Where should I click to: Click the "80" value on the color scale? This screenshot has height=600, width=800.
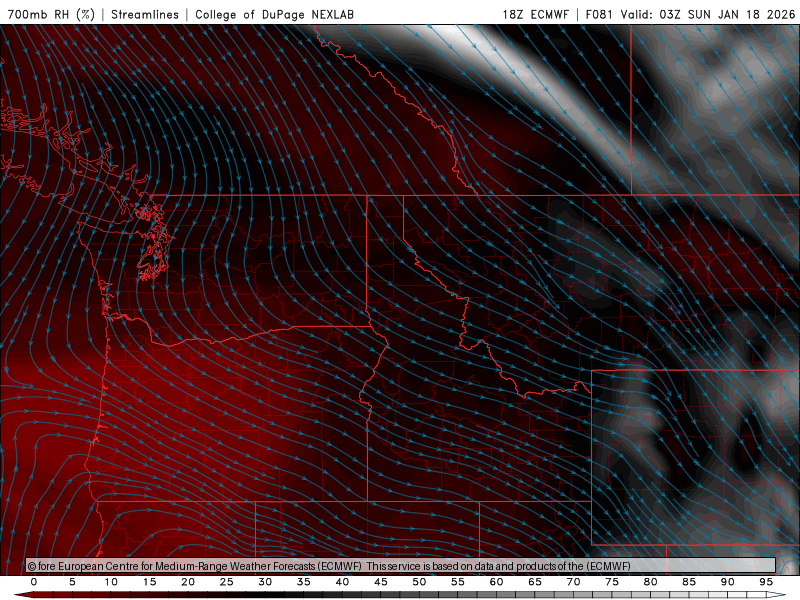tap(650, 582)
